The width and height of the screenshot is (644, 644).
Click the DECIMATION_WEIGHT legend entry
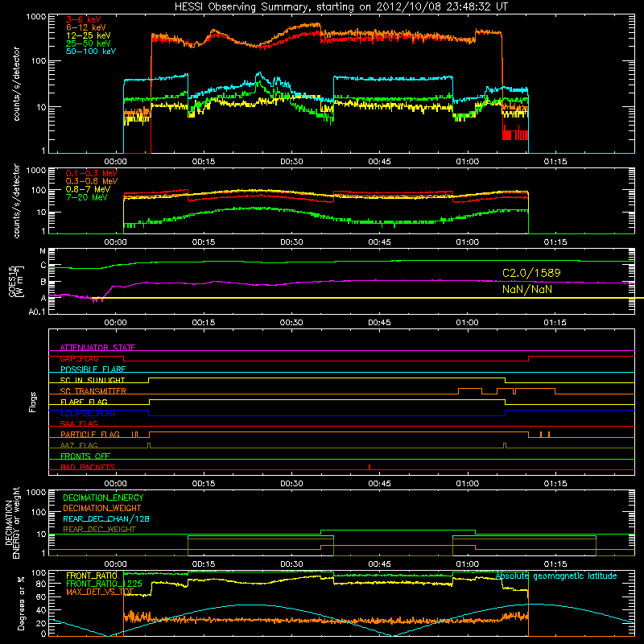click(102, 509)
